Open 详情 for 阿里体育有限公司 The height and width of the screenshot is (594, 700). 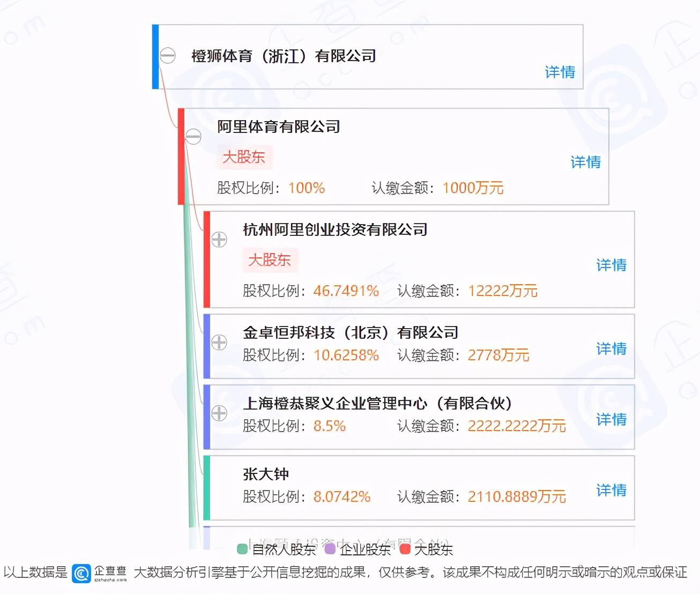click(x=585, y=162)
